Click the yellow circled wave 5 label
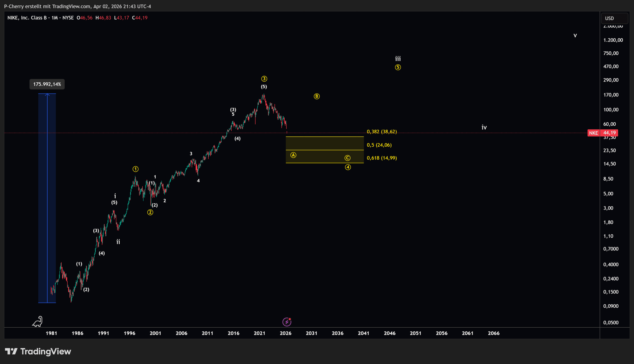 [398, 67]
